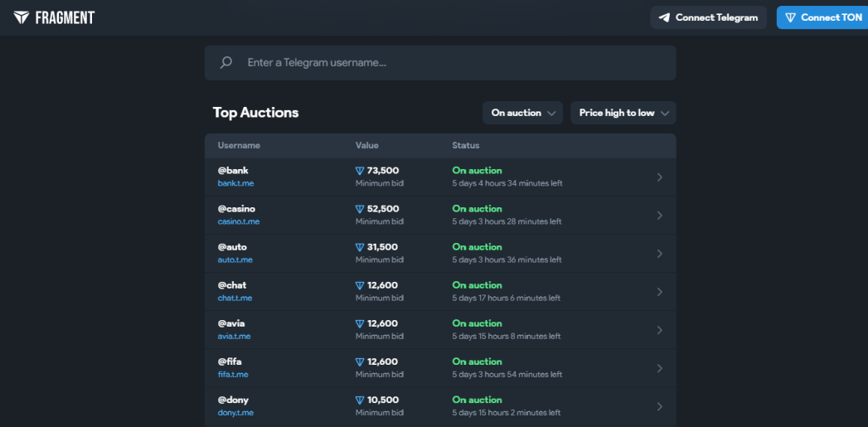Focus the Telegram username search field
Screen dimensions: 868x427
click(x=440, y=62)
